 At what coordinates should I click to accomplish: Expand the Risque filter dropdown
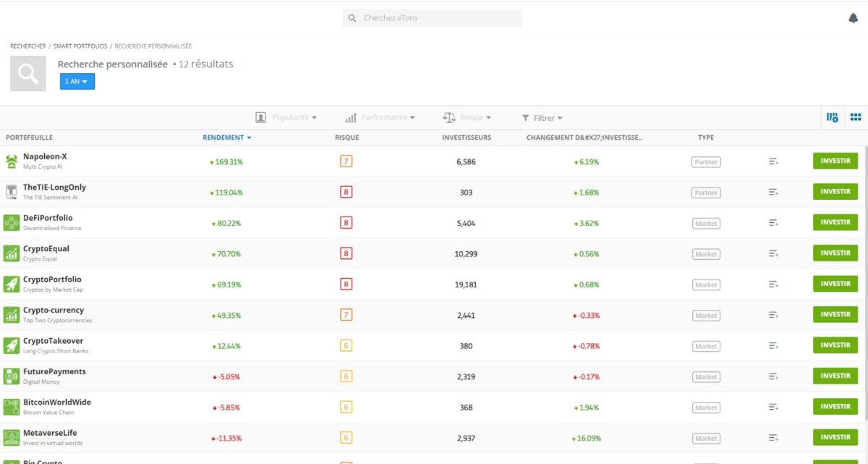(x=467, y=117)
